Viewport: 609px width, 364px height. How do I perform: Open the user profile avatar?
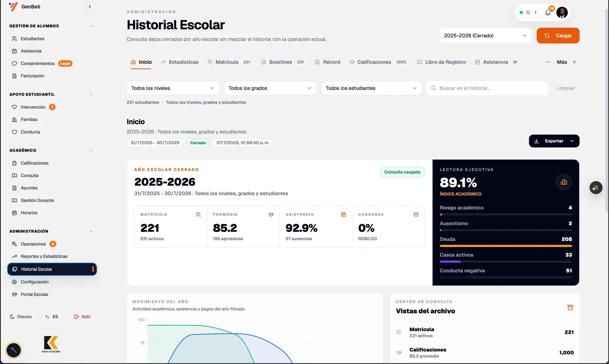[562, 13]
